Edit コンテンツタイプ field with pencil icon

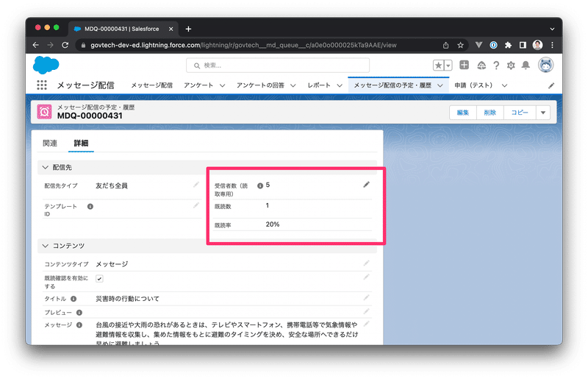[366, 263]
